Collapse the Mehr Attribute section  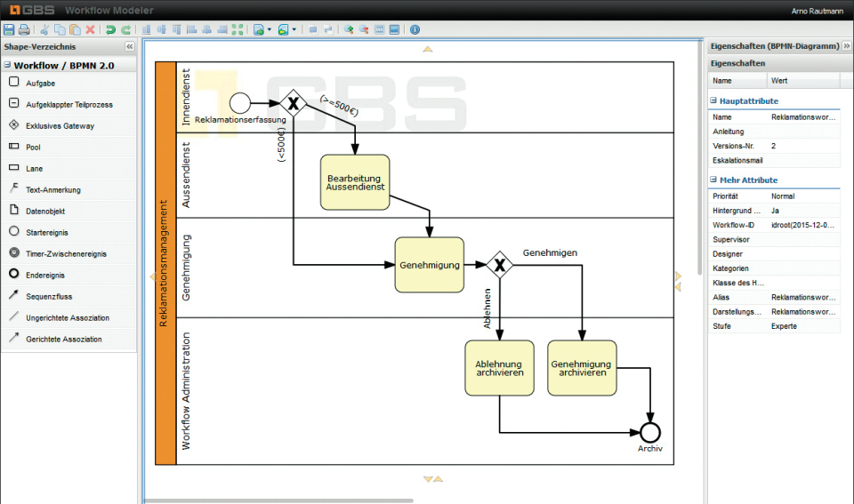[x=713, y=180]
